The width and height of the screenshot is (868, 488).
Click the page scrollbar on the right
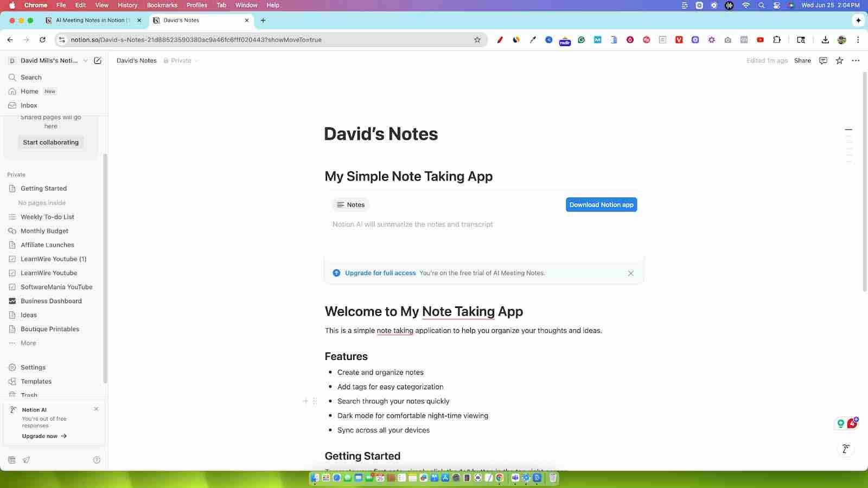[864, 182]
